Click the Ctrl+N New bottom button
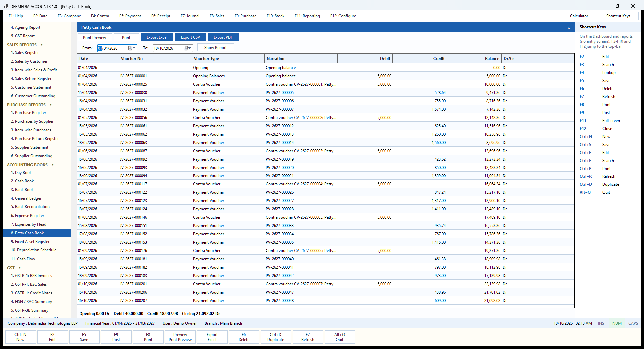This screenshot has height=349, width=644. pos(20,337)
